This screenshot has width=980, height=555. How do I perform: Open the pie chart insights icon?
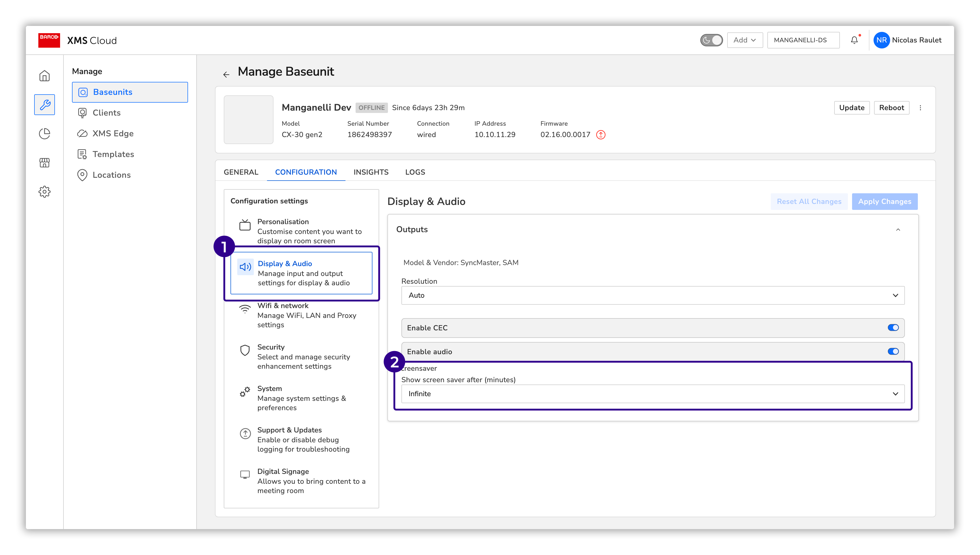coord(45,133)
